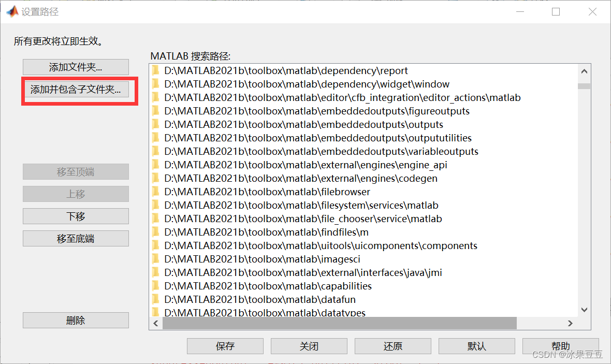Click folder icon of datafun row
Screen dimensions: 611x364
[155, 299]
